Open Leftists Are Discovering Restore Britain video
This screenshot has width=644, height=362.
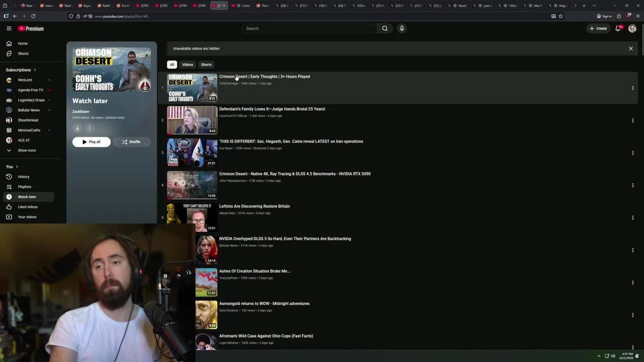(x=255, y=207)
